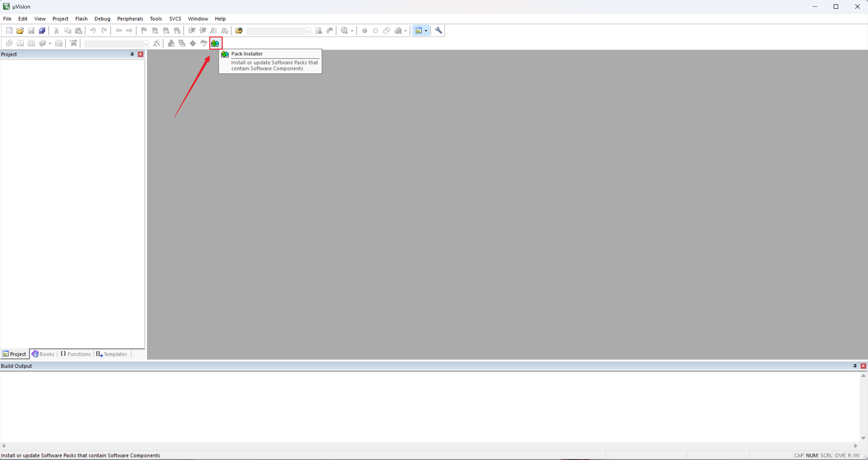Pin the Project panel
Screen dimensions: 868x460
(x=132, y=54)
